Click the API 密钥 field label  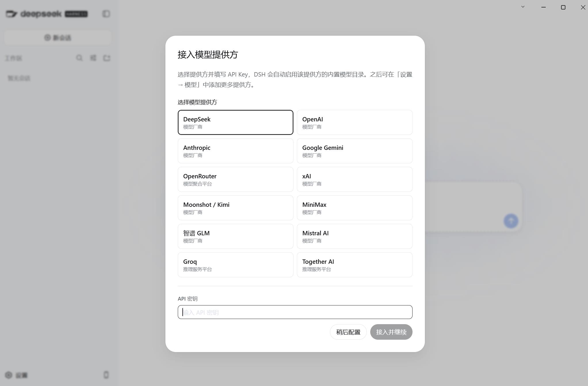188,299
